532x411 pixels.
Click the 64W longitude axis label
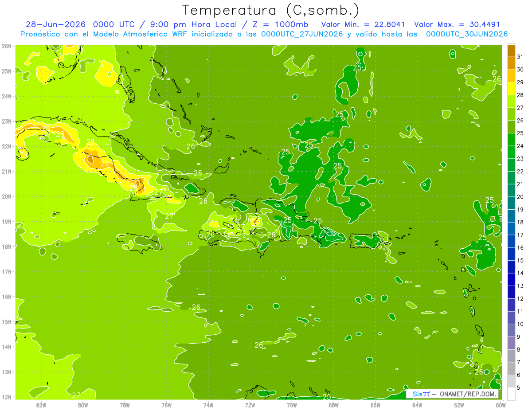pos(417,405)
